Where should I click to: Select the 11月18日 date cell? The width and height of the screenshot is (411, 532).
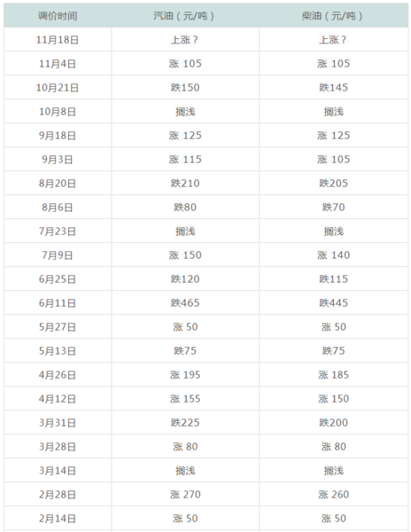tap(58, 40)
